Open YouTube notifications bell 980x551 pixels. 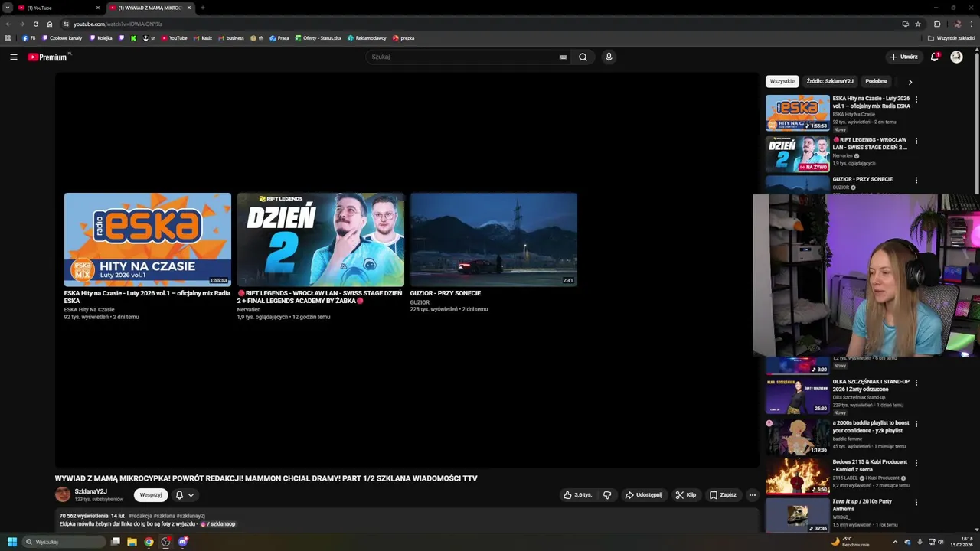coord(935,57)
